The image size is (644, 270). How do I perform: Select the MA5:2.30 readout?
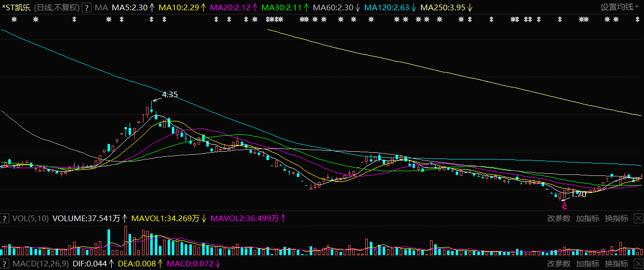[x=130, y=7]
